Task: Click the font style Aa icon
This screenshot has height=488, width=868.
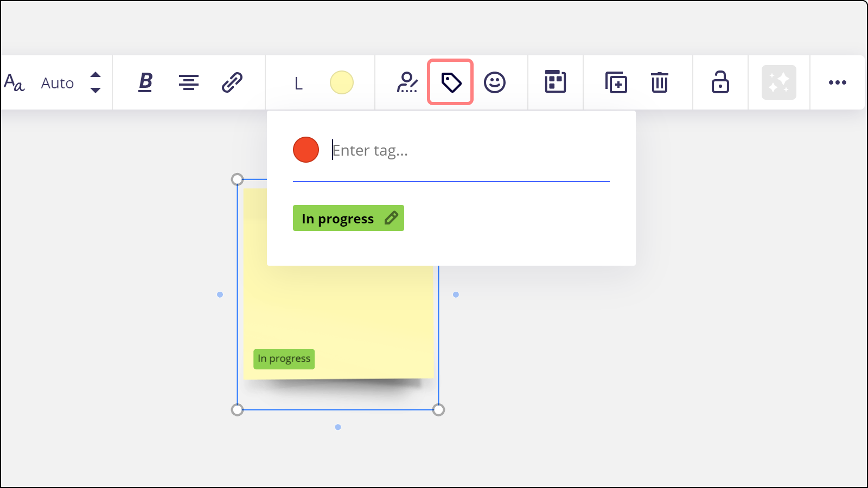Action: 14,83
